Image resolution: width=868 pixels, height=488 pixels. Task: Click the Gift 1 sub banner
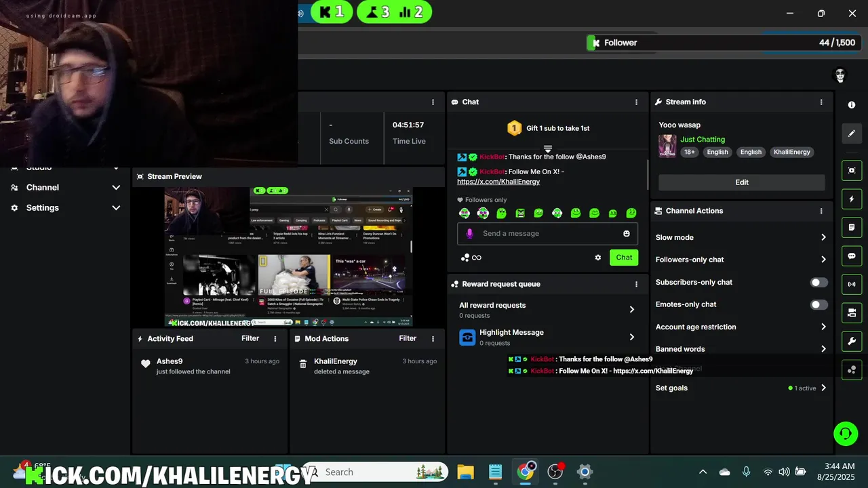point(548,128)
